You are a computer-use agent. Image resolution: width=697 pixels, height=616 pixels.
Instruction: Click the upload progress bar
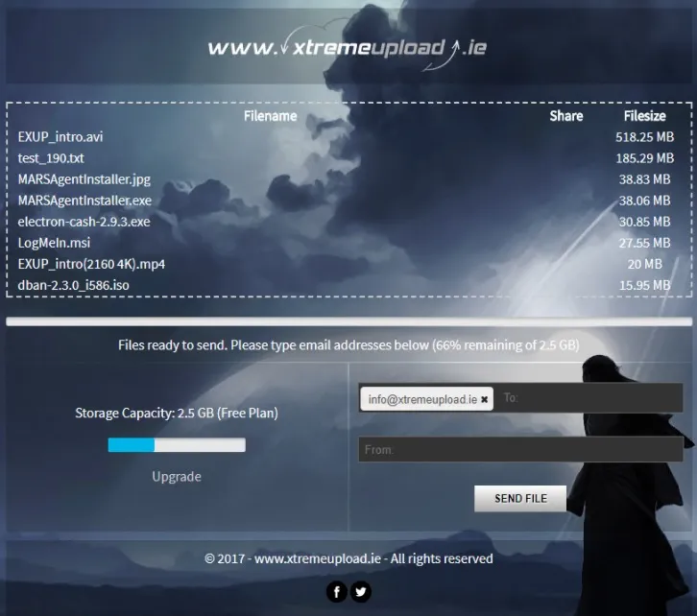(348, 321)
